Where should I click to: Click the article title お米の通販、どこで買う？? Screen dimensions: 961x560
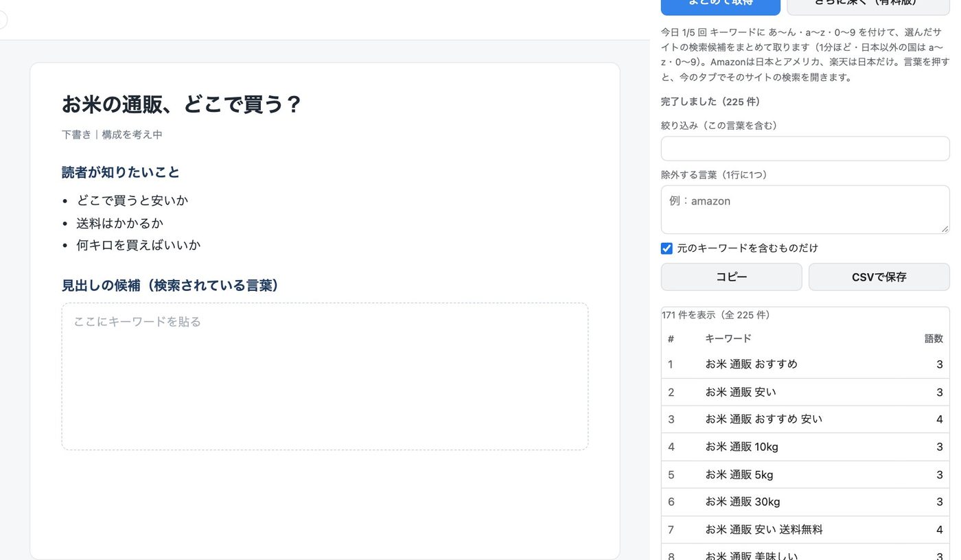click(x=182, y=104)
